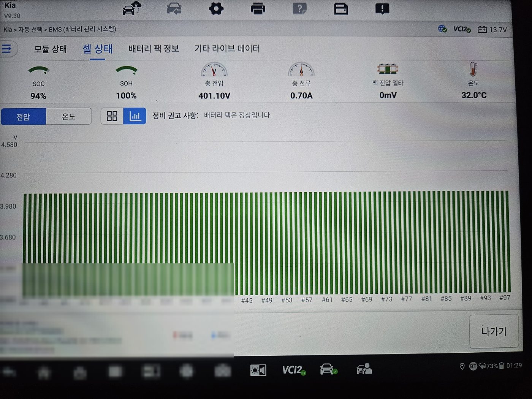The height and width of the screenshot is (399, 532).
Task: Switch to 온도 (temperature) view
Action: tap(69, 116)
